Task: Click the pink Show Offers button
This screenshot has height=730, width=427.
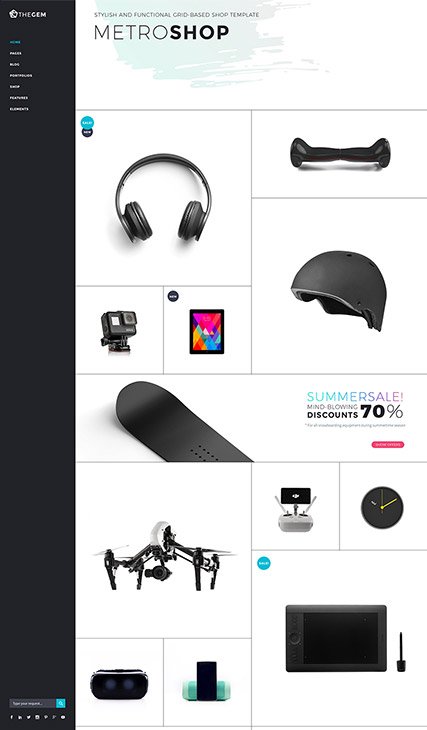Action: point(388,445)
